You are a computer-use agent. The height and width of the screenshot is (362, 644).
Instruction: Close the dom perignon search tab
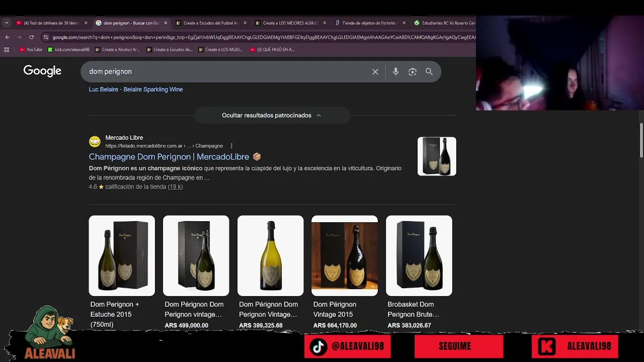point(166,23)
